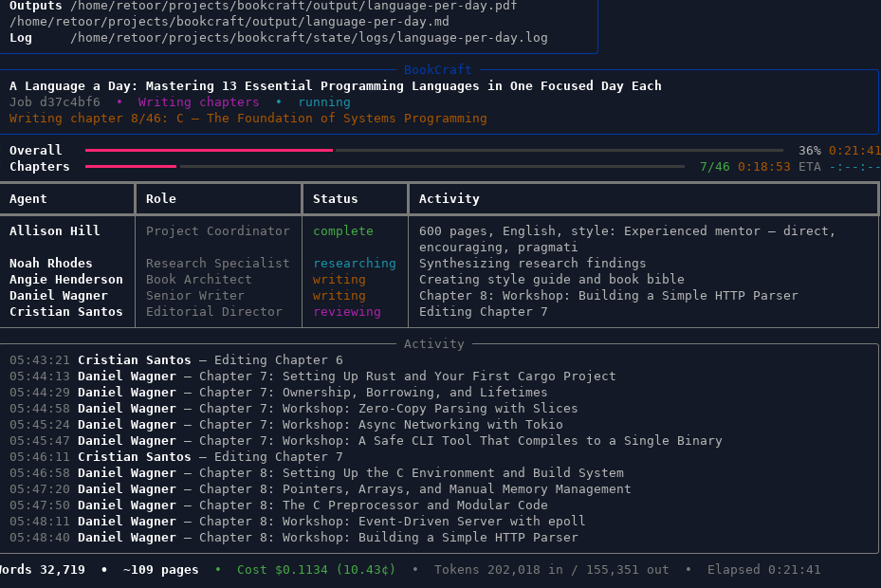The height and width of the screenshot is (588, 881).
Task: Select the '0:18:53' chapters timer
Action: [763, 167]
